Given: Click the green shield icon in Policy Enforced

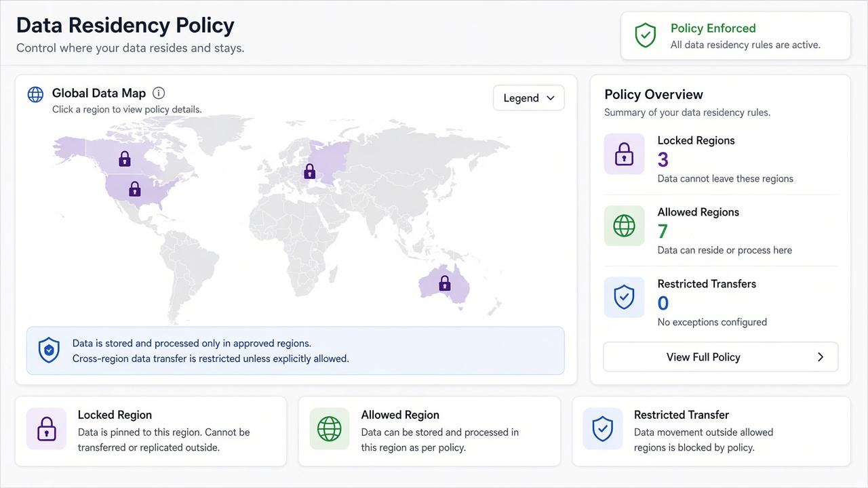Looking at the screenshot, I should pyautogui.click(x=645, y=35).
